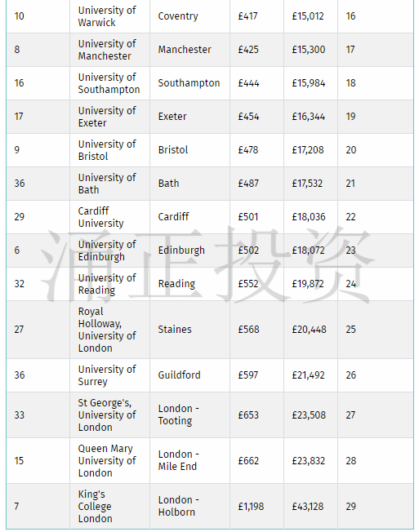
Task: Select the London - Holborn cell
Action: [x=189, y=507]
